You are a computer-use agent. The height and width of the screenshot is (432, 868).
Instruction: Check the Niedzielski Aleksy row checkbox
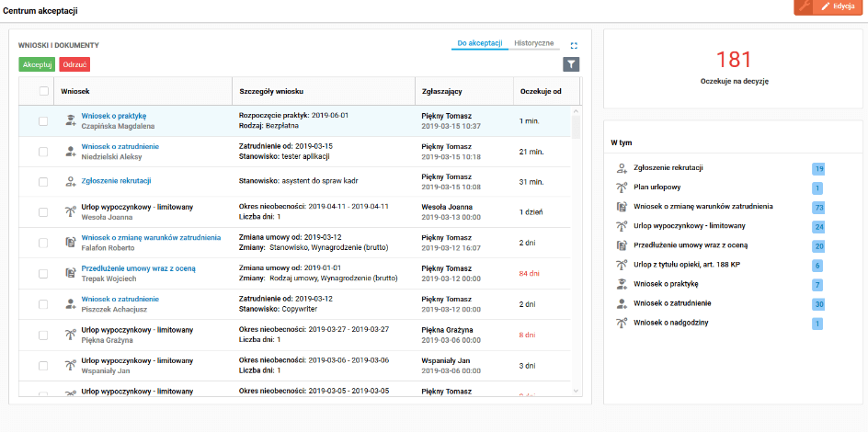point(43,152)
